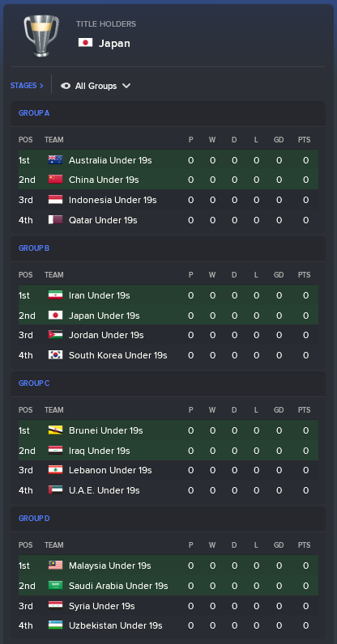Screen dimensions: 337x644
Task: Select Malaysia Under 19s team row
Action: point(168,566)
